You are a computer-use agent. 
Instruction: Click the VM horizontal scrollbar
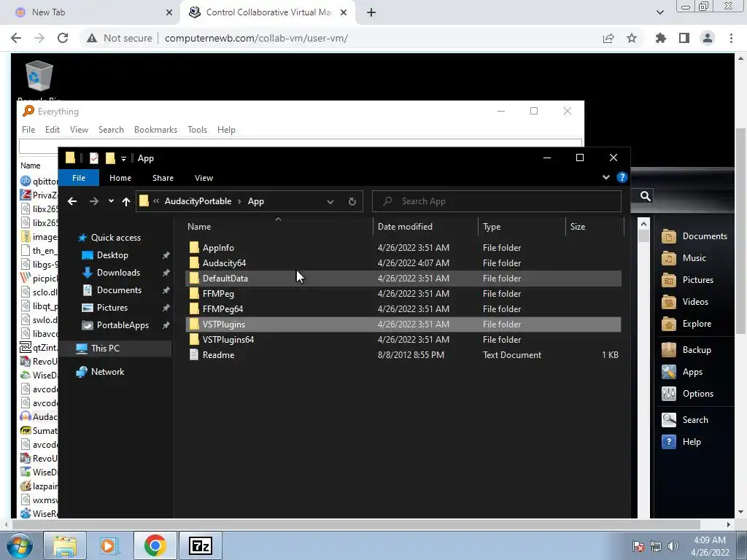tap(356, 525)
